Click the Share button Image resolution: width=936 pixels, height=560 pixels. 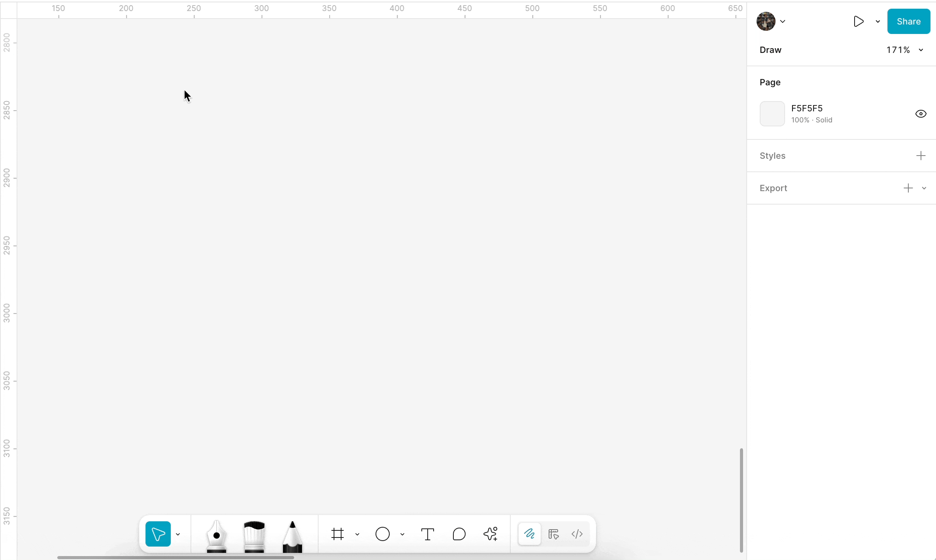908,21
